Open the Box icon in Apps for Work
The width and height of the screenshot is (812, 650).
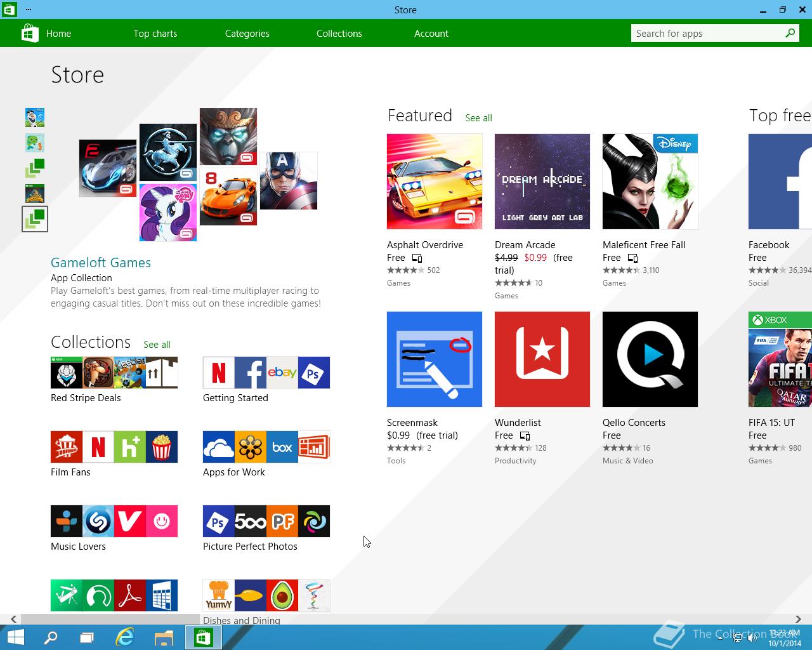(x=282, y=447)
